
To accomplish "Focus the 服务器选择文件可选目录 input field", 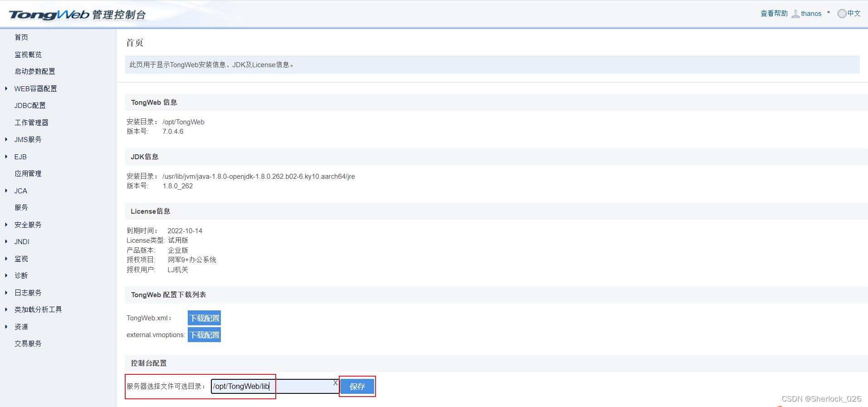I will click(x=275, y=386).
